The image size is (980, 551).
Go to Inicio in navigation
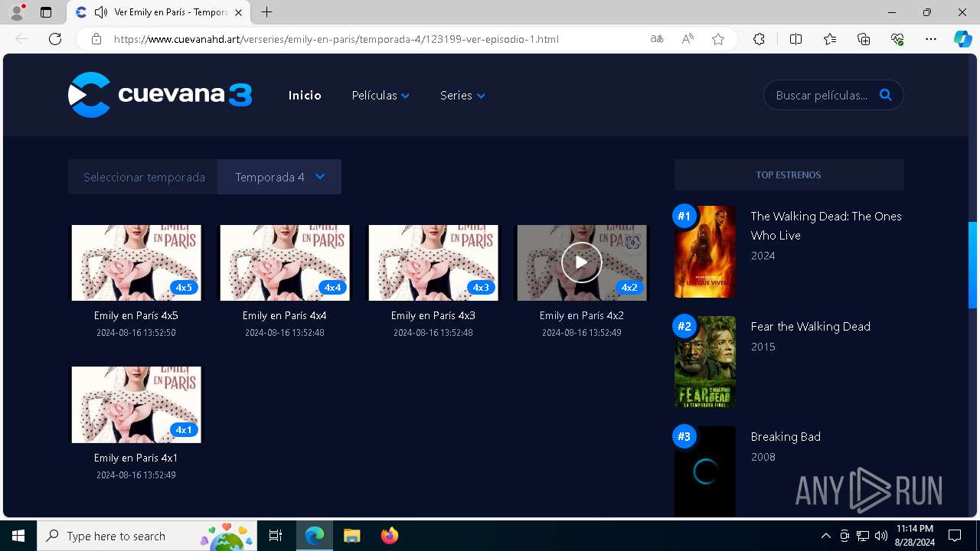(305, 96)
